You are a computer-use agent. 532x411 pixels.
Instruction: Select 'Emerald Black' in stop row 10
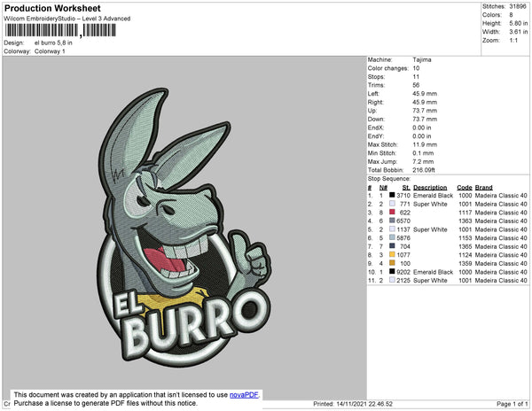tap(434, 272)
